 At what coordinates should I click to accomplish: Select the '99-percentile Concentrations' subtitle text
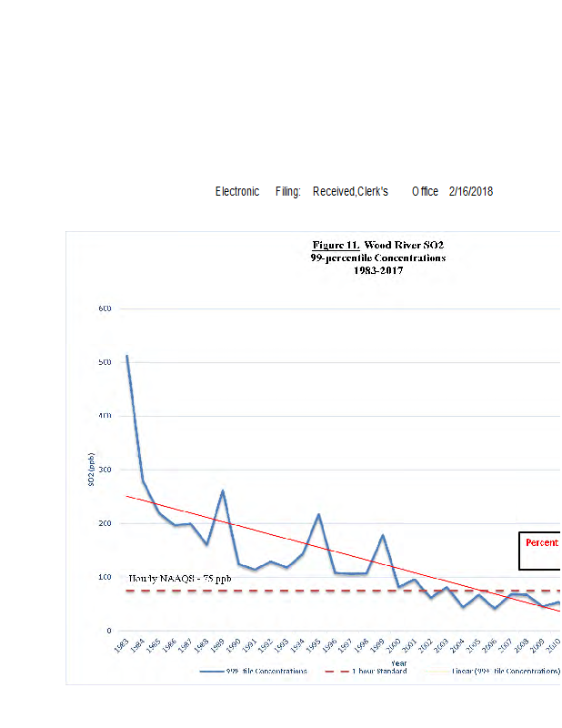(377, 258)
